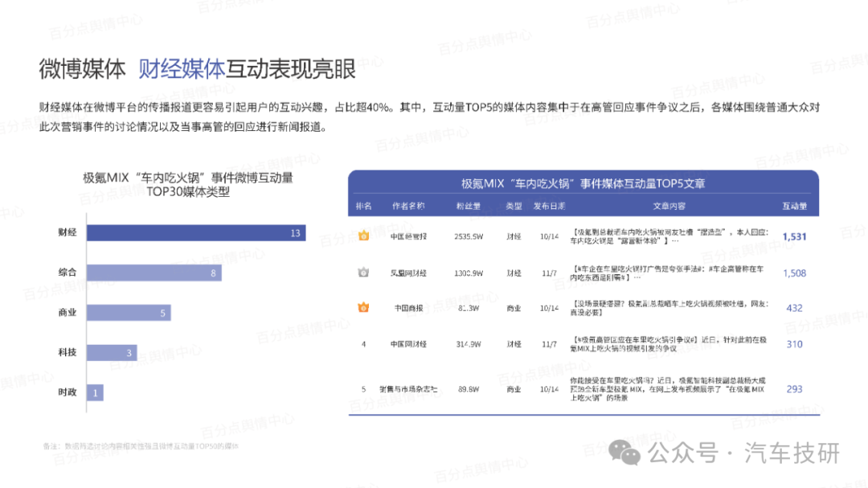Open the article summary in 中国网财经 row
Viewport: 868px width, 488px height.
pyautogui.click(x=668, y=344)
